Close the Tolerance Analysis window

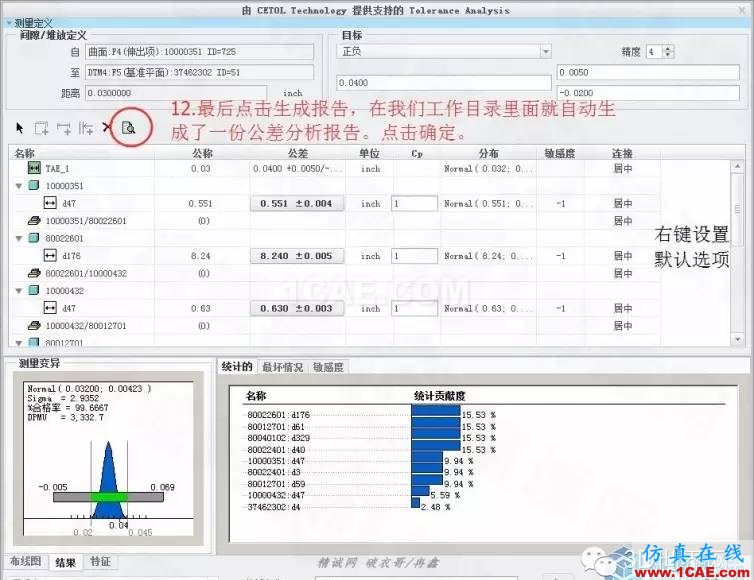click(x=743, y=10)
